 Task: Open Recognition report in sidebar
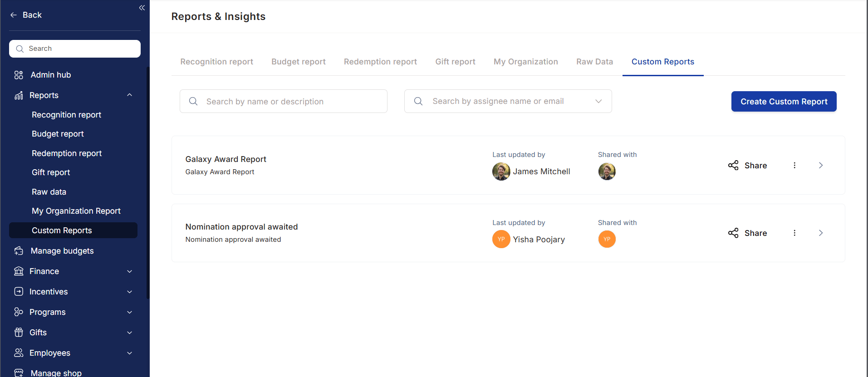pyautogui.click(x=66, y=115)
